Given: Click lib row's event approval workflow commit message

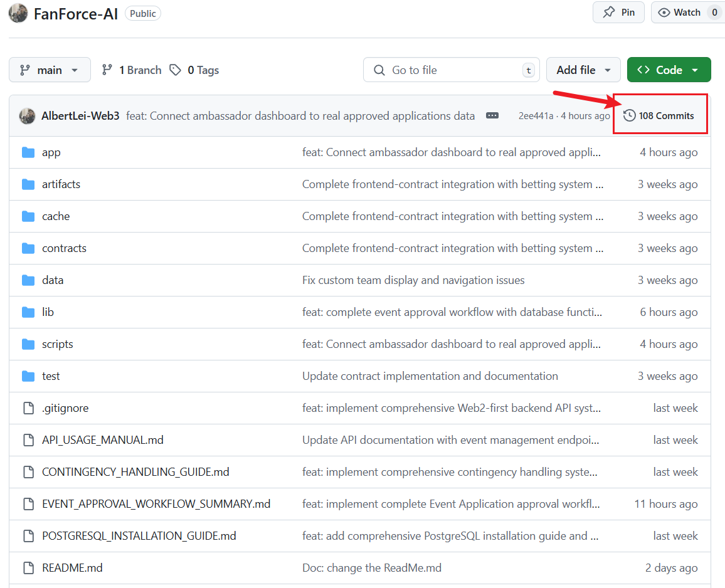Looking at the screenshot, I should click(452, 312).
